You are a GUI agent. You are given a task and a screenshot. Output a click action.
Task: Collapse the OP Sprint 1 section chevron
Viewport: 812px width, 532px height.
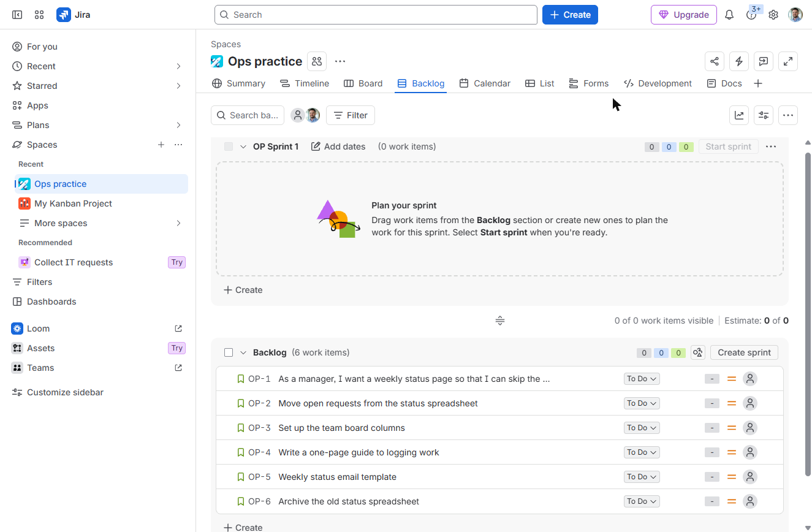click(243, 146)
